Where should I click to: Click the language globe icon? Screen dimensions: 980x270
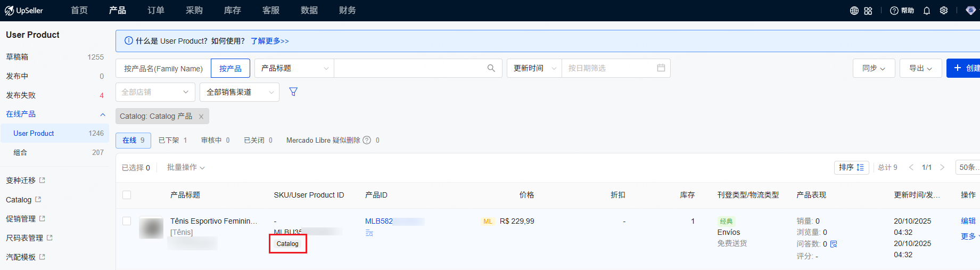point(854,11)
